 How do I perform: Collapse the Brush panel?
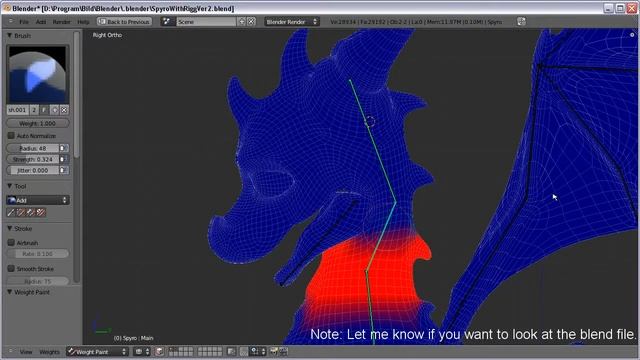click(x=9, y=36)
